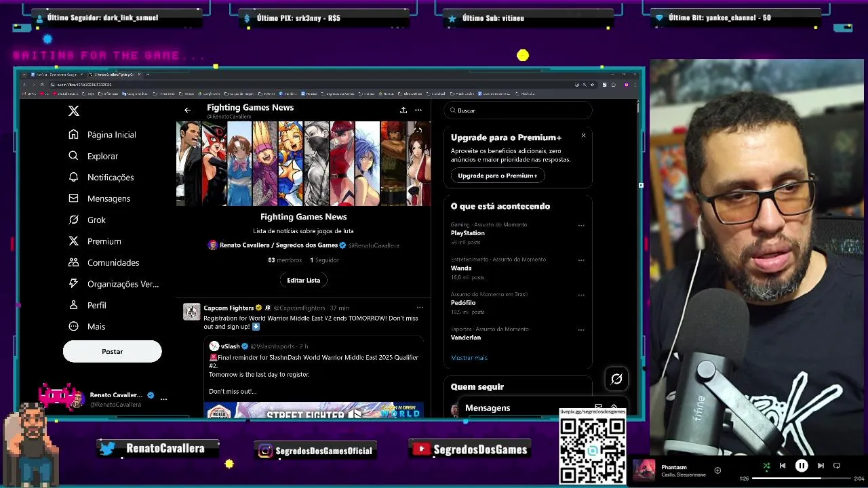Open more options for Pedófilo trend
This screenshot has width=868, height=488.
581,295
